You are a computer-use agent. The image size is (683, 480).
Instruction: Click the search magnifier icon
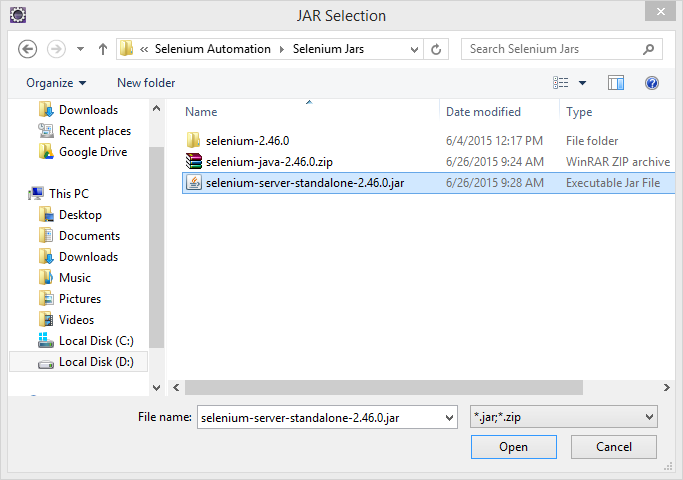pos(649,49)
